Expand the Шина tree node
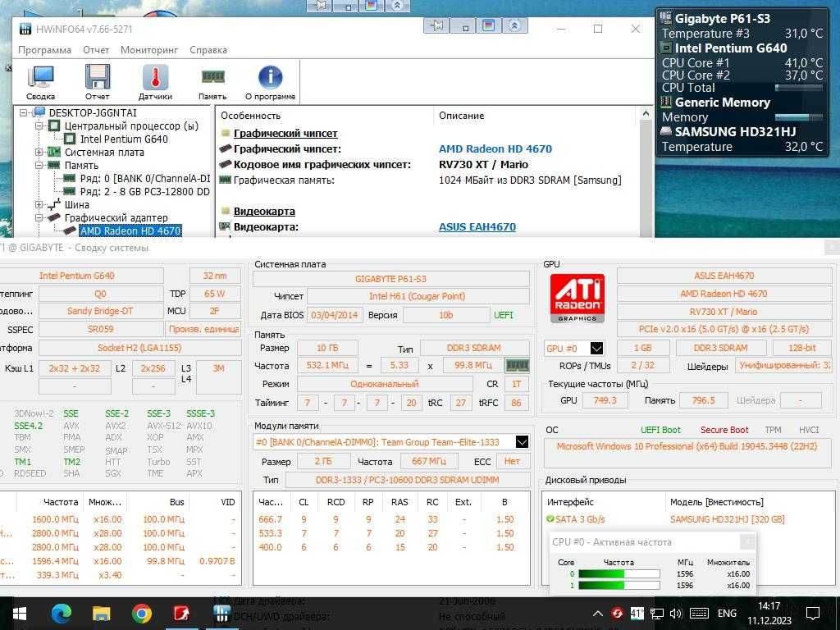 pos(39,204)
